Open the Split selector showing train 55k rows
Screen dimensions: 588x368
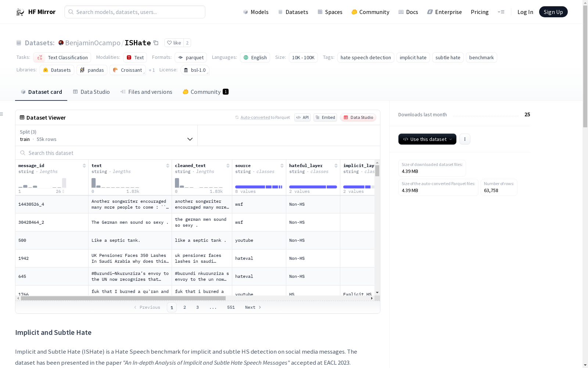106,135
